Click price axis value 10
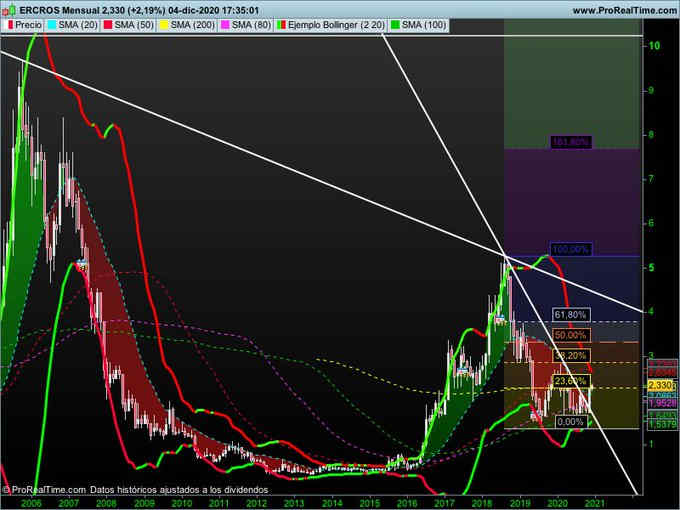680x510 pixels. (x=654, y=46)
